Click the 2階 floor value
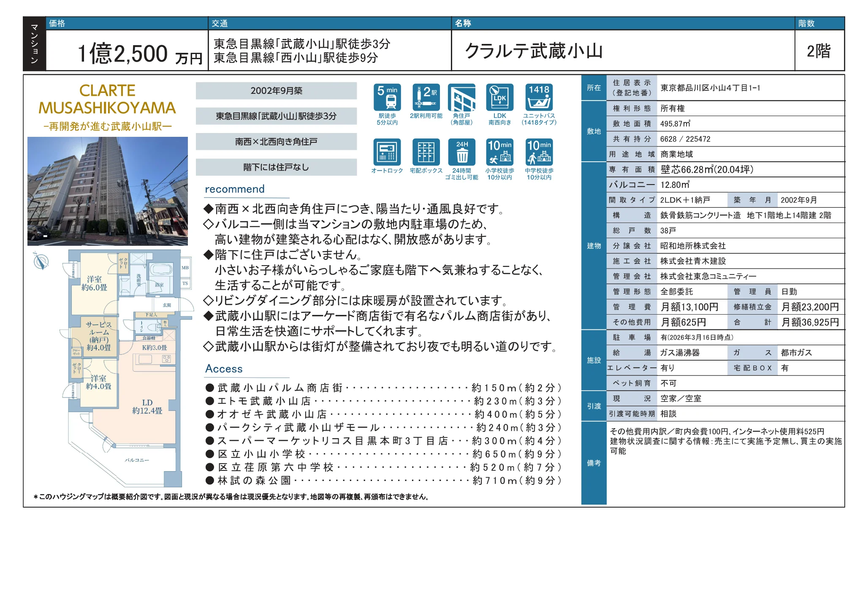The height and width of the screenshot is (614, 868). [819, 51]
